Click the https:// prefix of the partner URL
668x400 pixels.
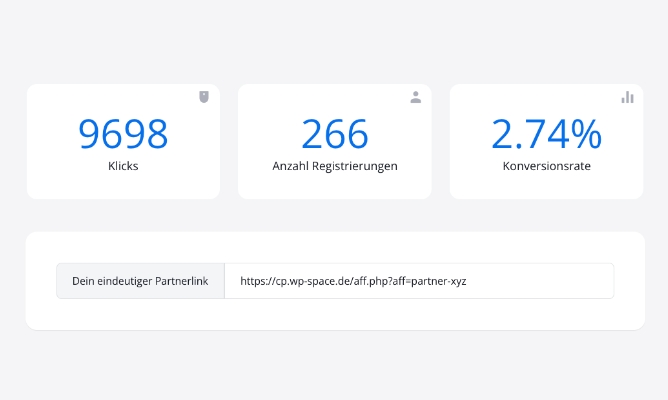[256, 282]
